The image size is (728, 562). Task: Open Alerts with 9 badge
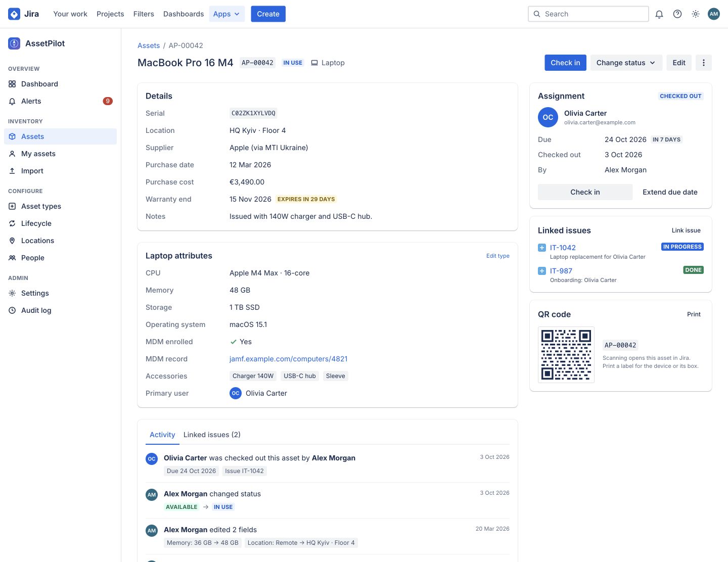60,101
